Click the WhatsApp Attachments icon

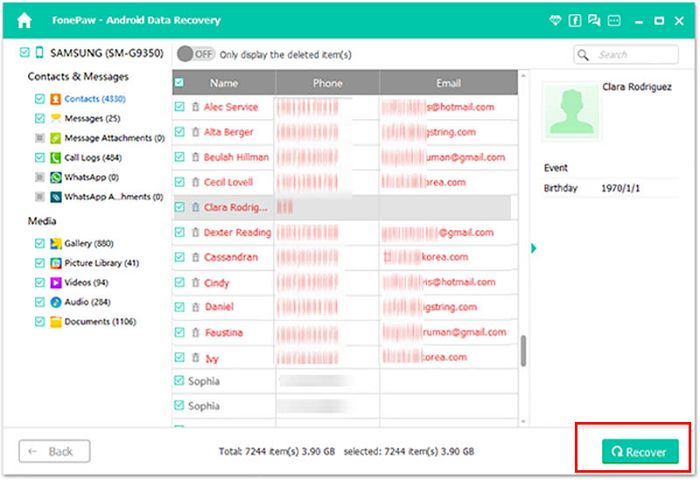pyautogui.click(x=55, y=197)
